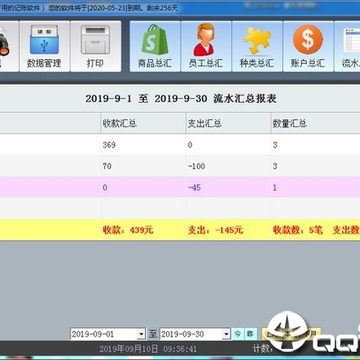The height and width of the screenshot is (360, 360).
Task: Click the 支出：-145元 total
Action: (215, 230)
